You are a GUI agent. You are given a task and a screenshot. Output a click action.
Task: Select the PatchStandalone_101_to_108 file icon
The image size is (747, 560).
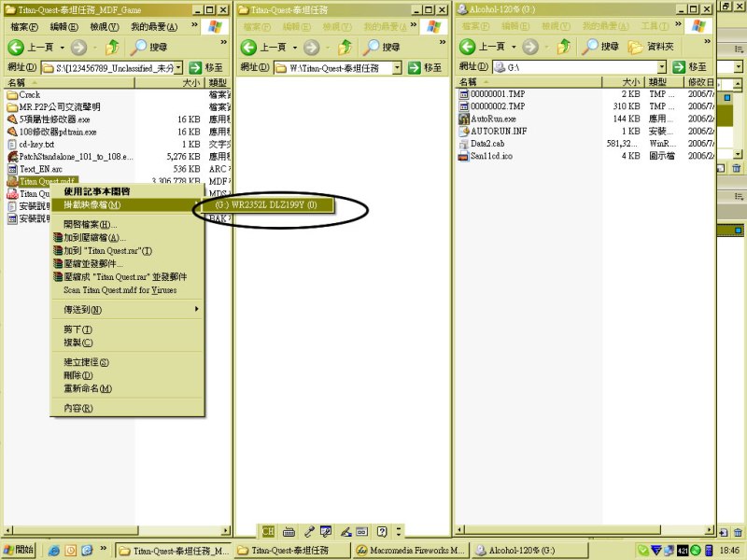[12, 156]
